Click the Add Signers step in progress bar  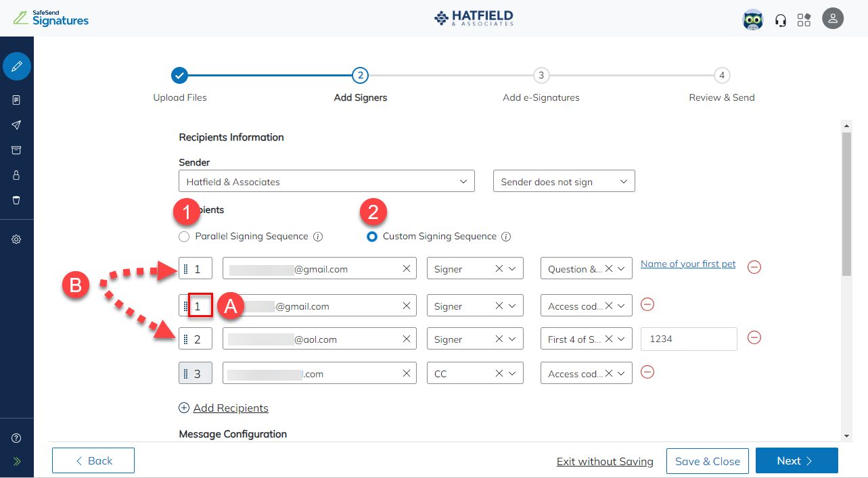coord(360,97)
